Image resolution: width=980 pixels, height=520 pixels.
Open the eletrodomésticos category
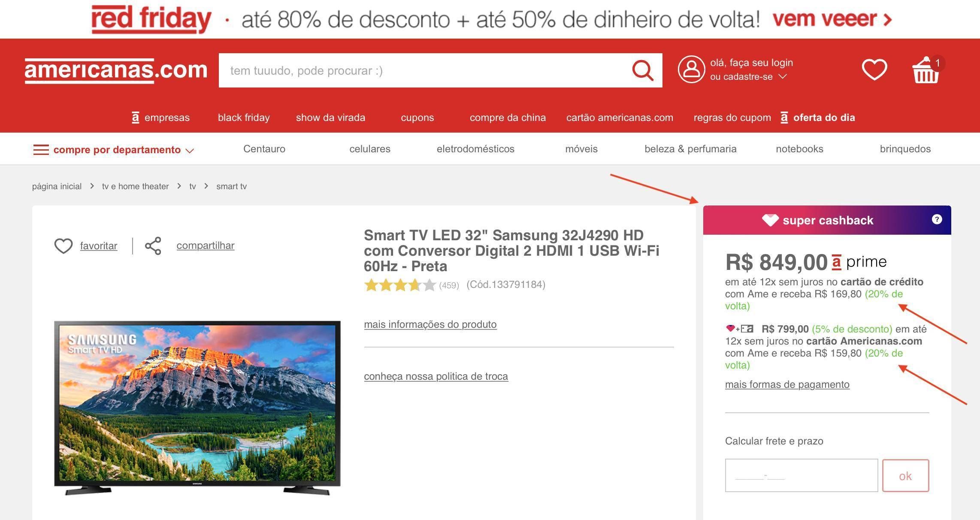(x=475, y=149)
